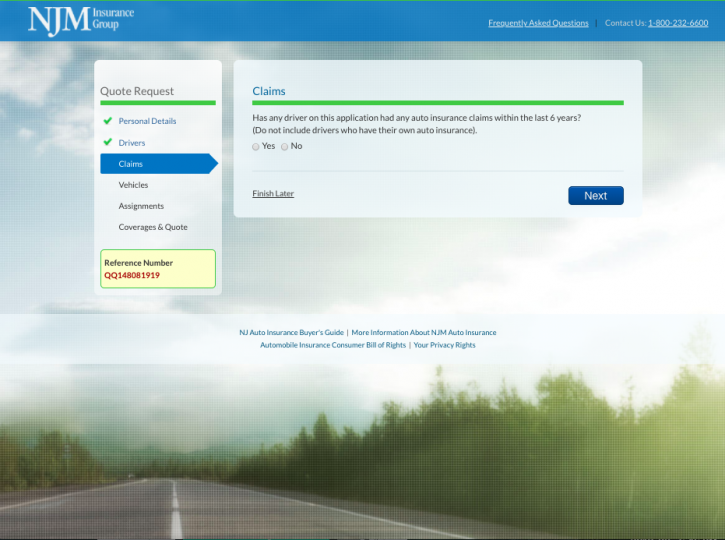This screenshot has width=725, height=540.
Task: Click the auto insurance claims question text
Action: tap(417, 124)
